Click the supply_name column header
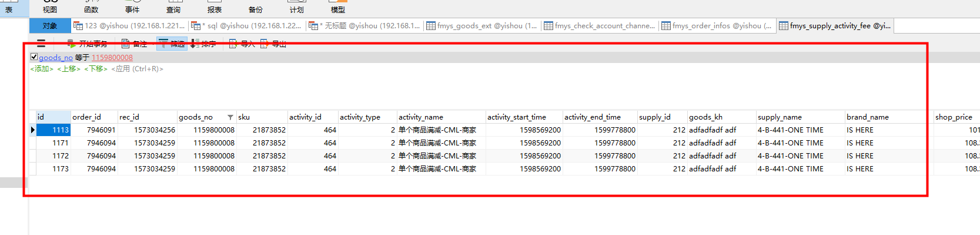 click(x=801, y=117)
